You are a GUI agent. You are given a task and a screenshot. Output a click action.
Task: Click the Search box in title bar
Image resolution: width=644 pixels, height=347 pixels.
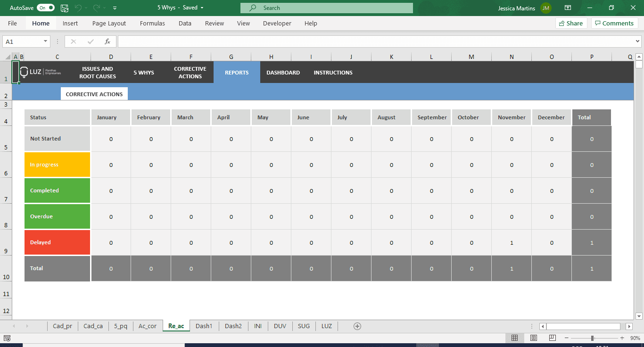coord(327,8)
